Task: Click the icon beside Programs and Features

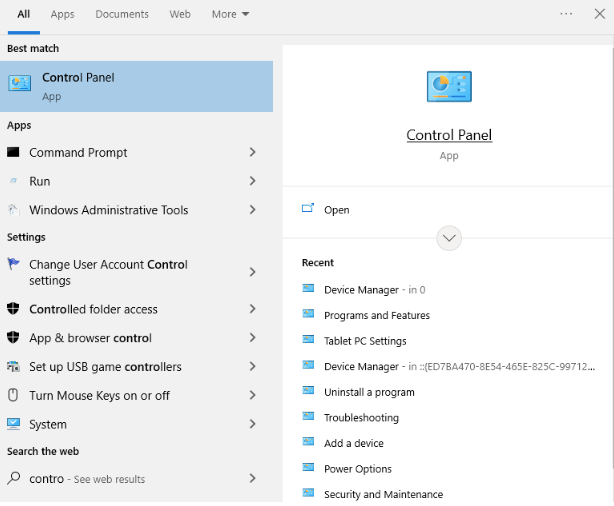Action: tap(308, 314)
